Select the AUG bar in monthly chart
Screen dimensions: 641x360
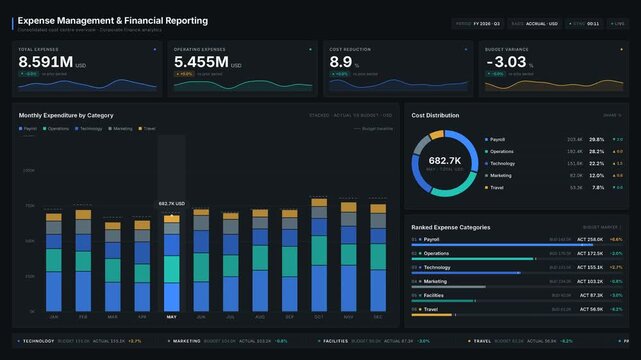pos(260,260)
